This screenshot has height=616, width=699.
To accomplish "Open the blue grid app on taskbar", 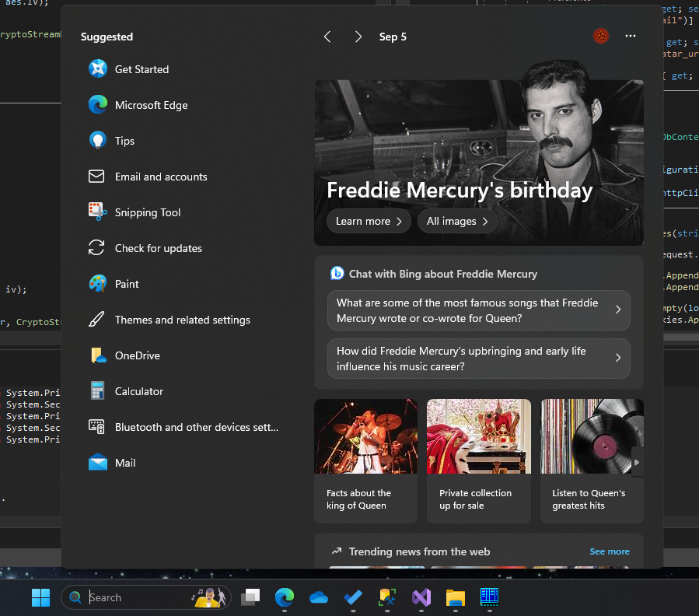I will 490,597.
